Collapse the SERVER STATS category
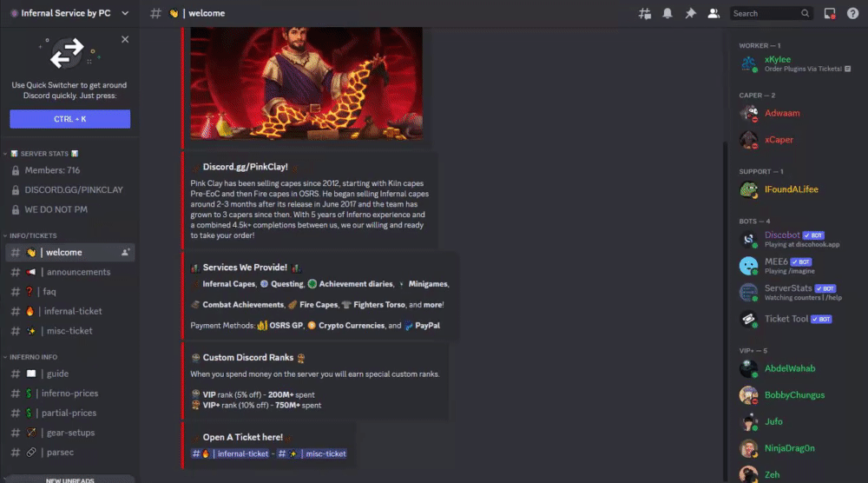Viewport: 868px width, 483px height. pyautogui.click(x=44, y=154)
